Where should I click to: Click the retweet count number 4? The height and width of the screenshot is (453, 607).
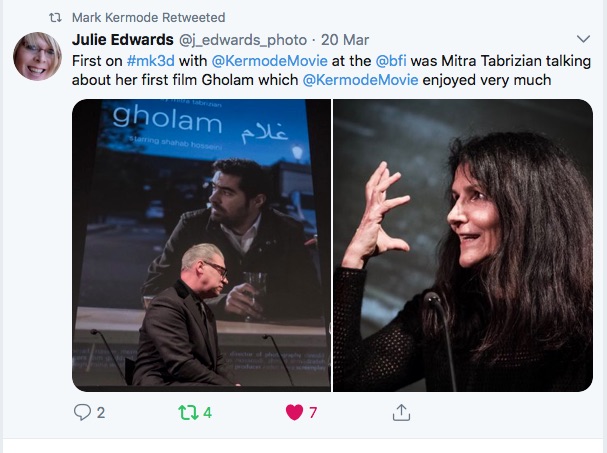pos(207,413)
